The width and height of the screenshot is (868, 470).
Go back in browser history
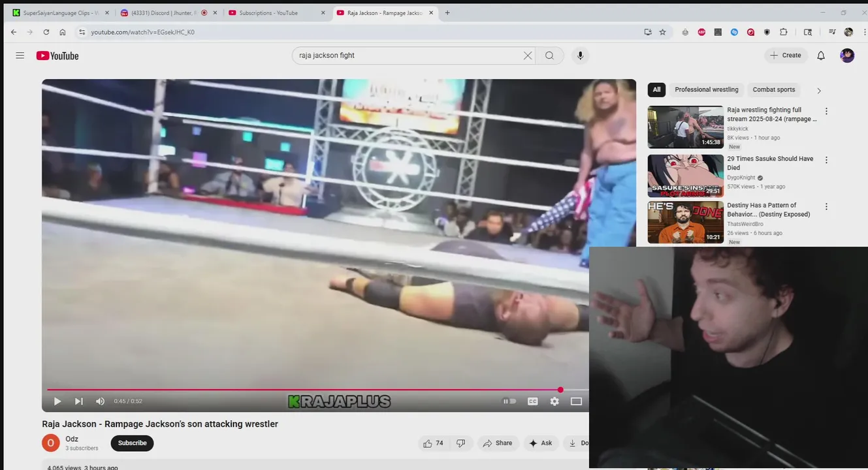[x=14, y=32]
